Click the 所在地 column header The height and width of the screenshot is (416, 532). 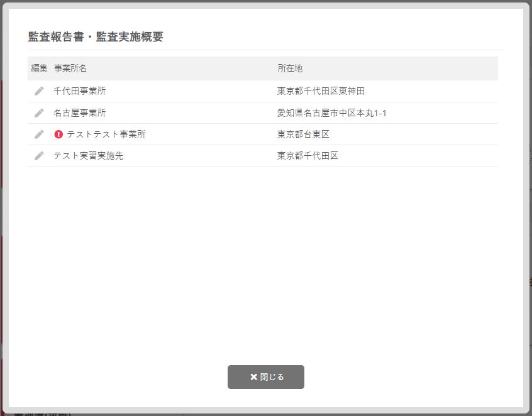(x=290, y=68)
